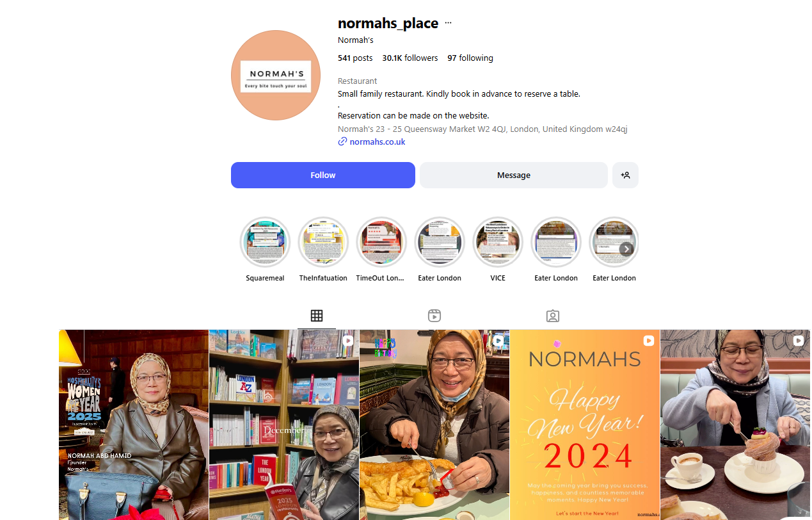The width and height of the screenshot is (812, 520).
Task: Send a message via Message button
Action: pos(514,175)
